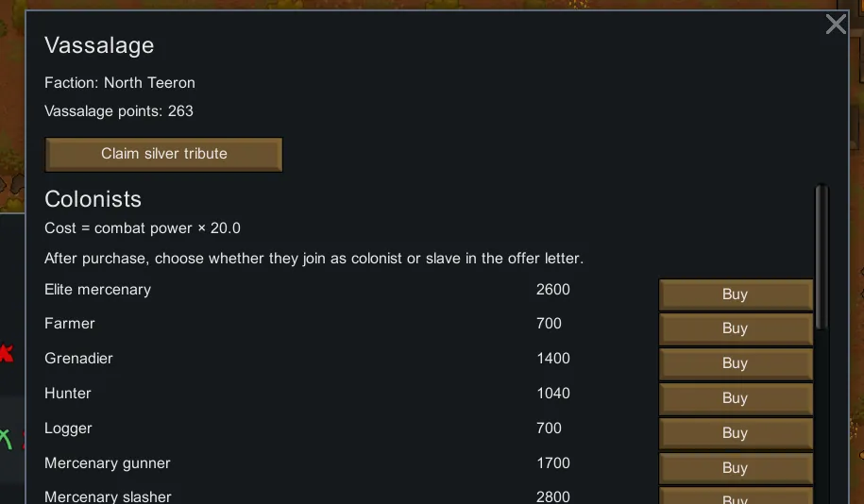Buy the Mercenary gunner
The width and height of the screenshot is (864, 504).
[x=735, y=468]
